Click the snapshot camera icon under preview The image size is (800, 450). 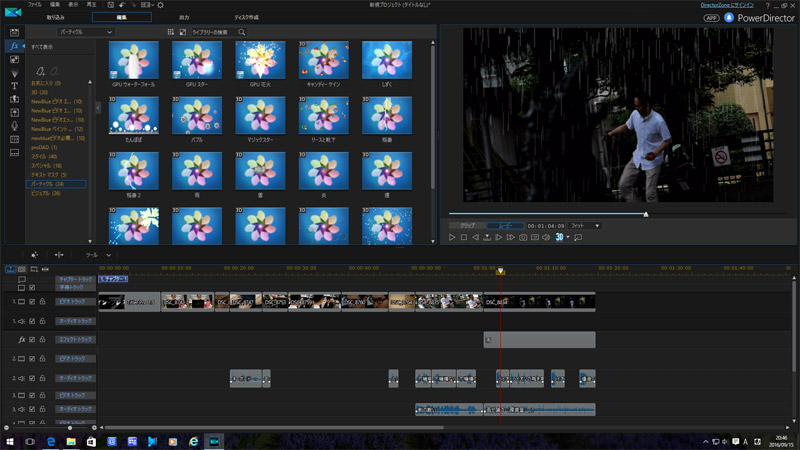[x=523, y=237]
